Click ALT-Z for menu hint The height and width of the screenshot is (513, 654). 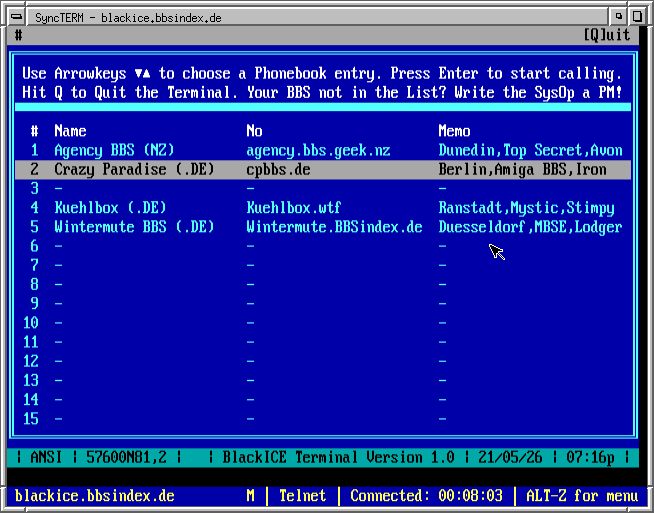tap(582, 496)
